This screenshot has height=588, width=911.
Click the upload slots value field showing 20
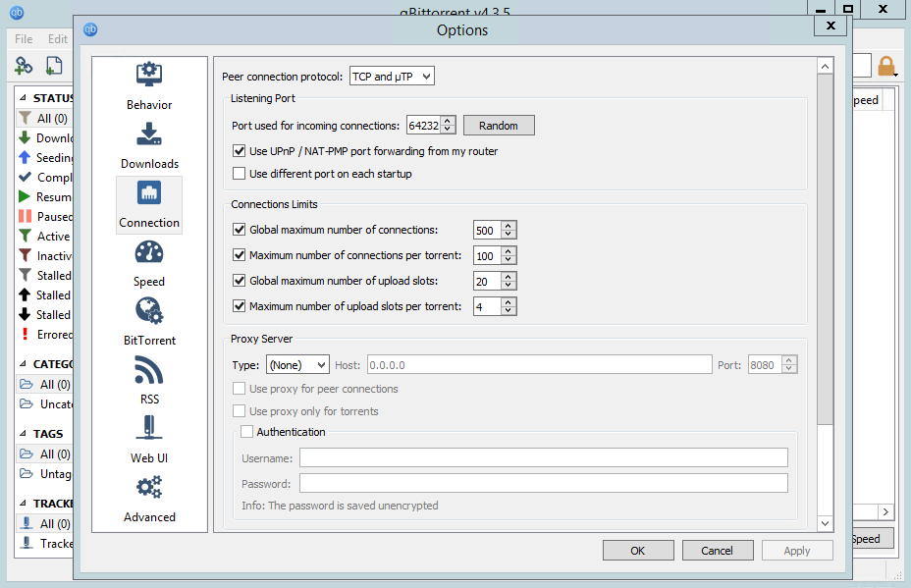point(487,281)
